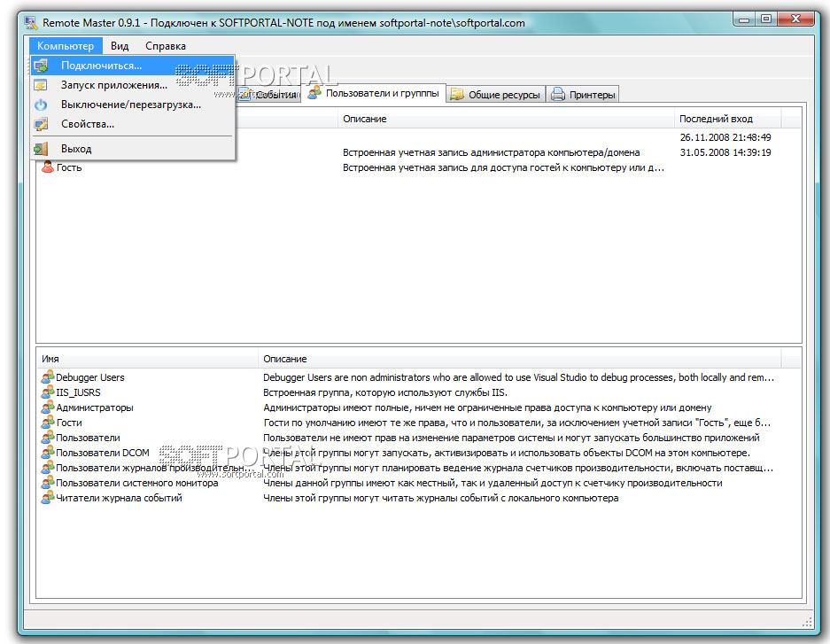Screen dimensions: 830x644
Task: Click the Администраторы group icon
Action: (x=48, y=407)
